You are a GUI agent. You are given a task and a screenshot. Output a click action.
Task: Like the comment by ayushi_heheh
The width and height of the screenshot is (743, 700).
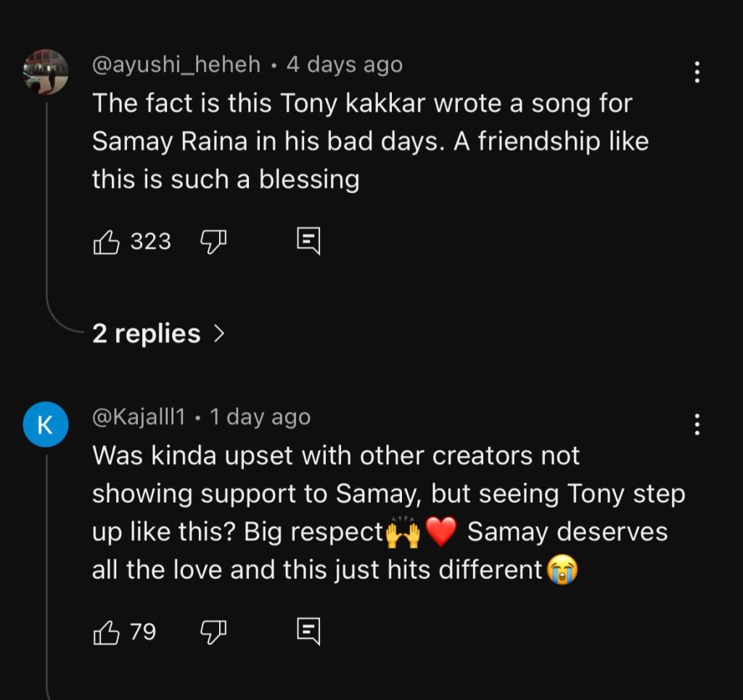(x=106, y=242)
